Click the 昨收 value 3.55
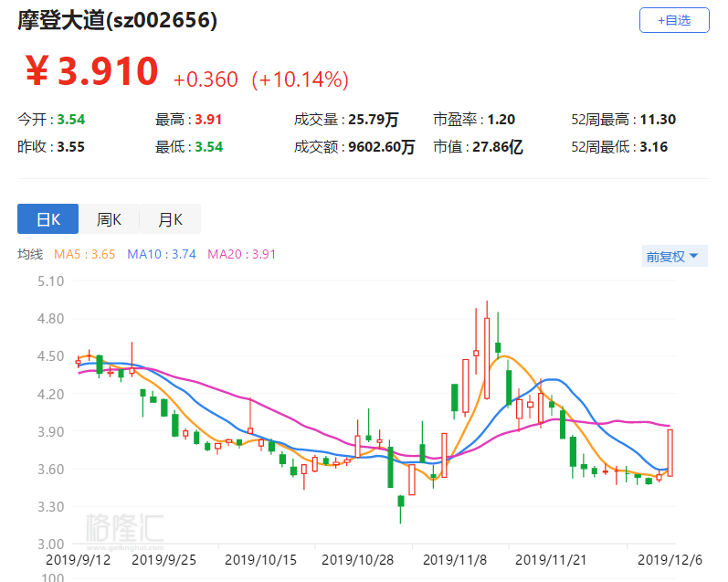Screen dimensions: 728x582 click(x=70, y=147)
